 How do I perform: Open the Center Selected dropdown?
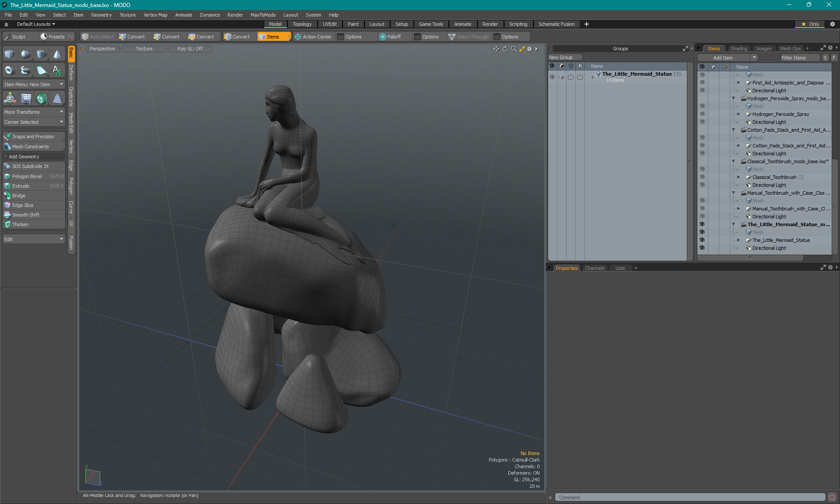click(34, 122)
